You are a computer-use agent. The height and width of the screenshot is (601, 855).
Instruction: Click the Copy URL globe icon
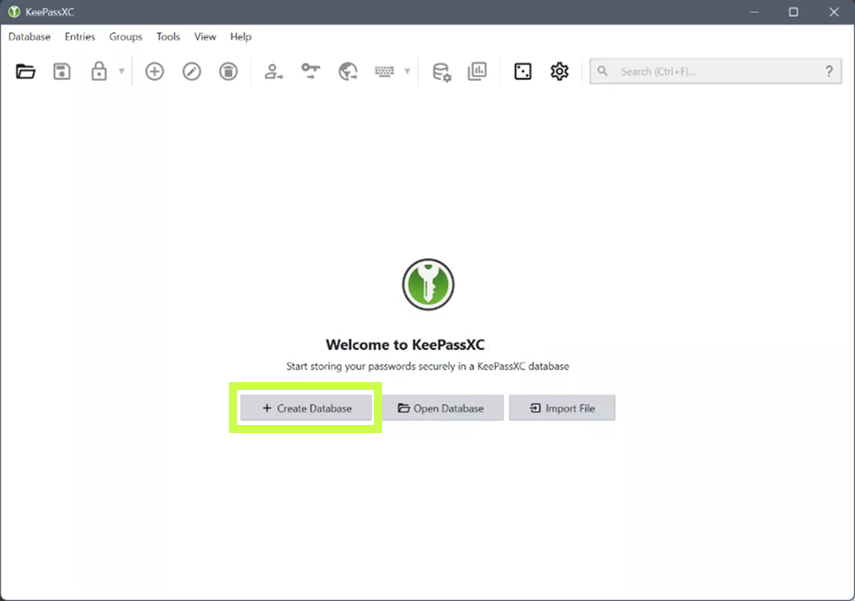pyautogui.click(x=348, y=71)
